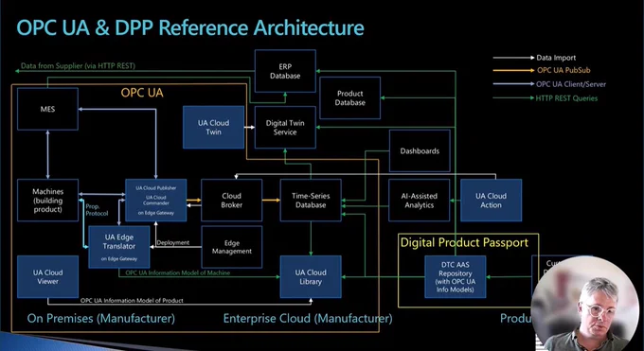Click the presenter webcam thumbnail
Screen dimensions: 644x351
[586, 304]
